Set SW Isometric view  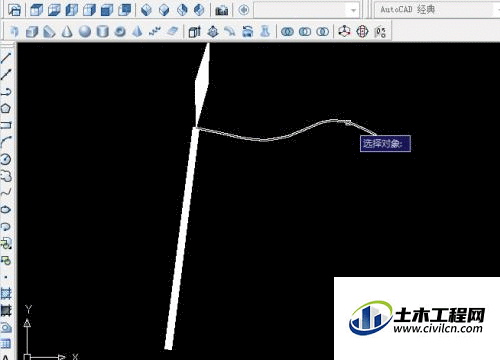[x=146, y=10]
